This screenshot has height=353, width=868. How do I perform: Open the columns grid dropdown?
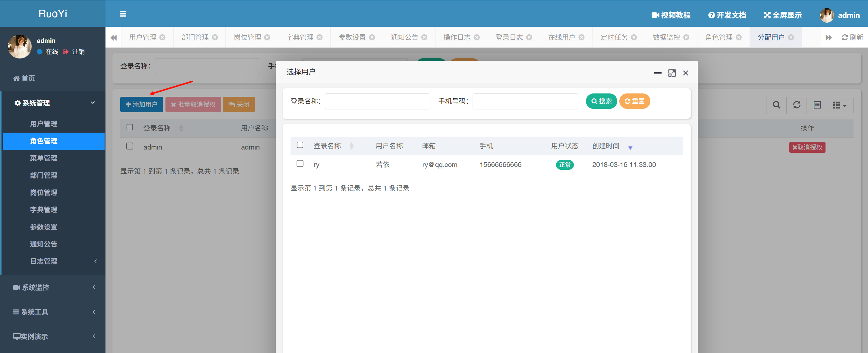839,105
